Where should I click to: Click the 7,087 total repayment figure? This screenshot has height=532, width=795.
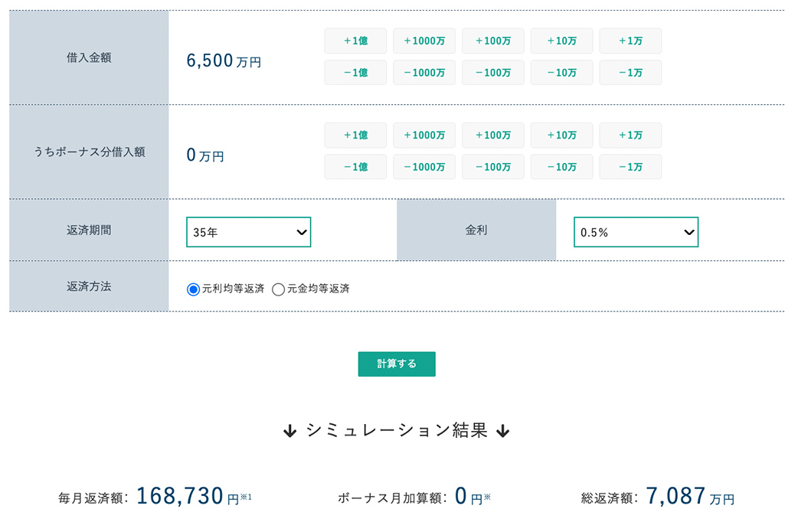676,496
